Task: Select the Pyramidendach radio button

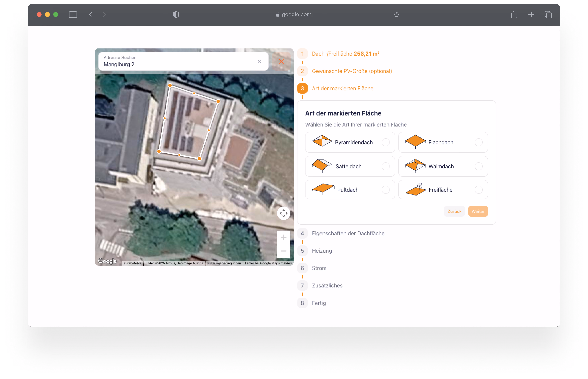Action: (x=386, y=142)
